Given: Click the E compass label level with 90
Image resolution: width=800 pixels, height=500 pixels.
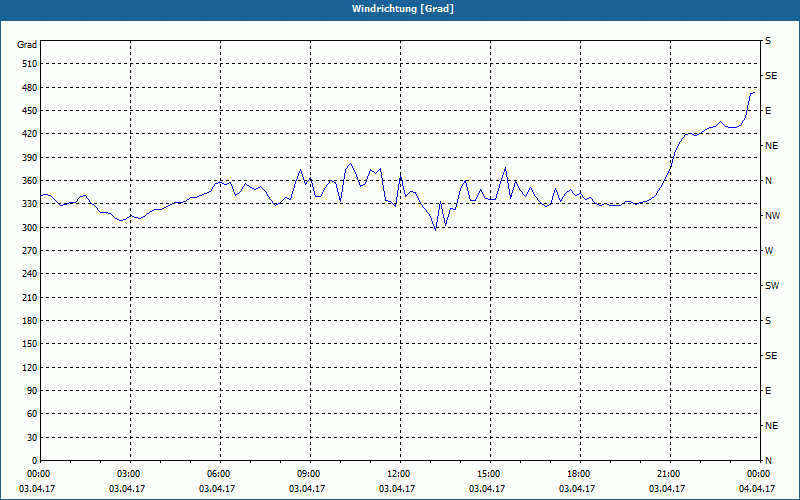Looking at the screenshot, I should (768, 391).
